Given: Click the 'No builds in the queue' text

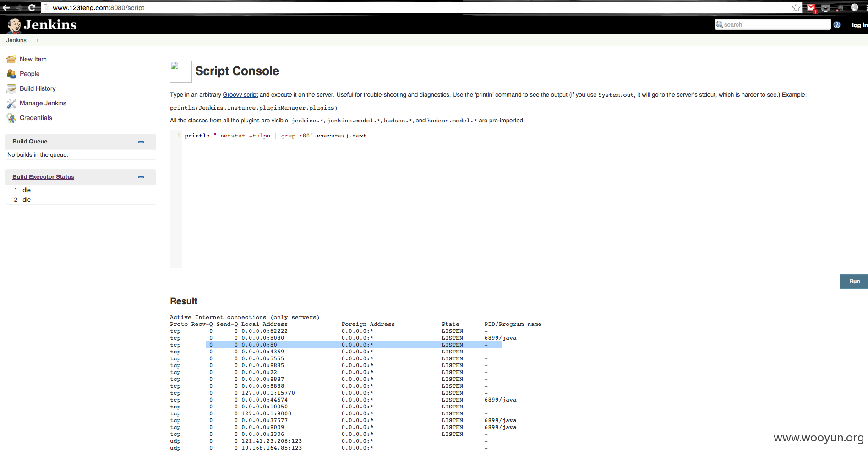Looking at the screenshot, I should [x=38, y=155].
